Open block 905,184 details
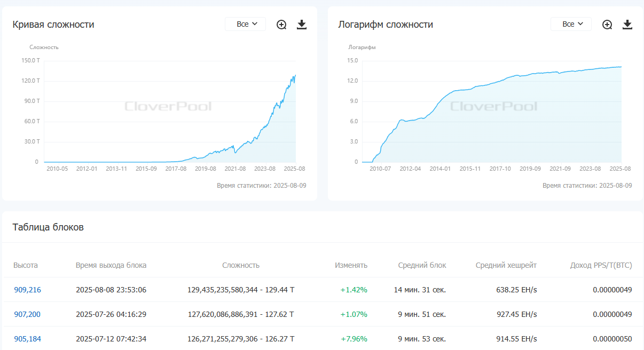Screen dimensions: 644x350 tap(27, 339)
